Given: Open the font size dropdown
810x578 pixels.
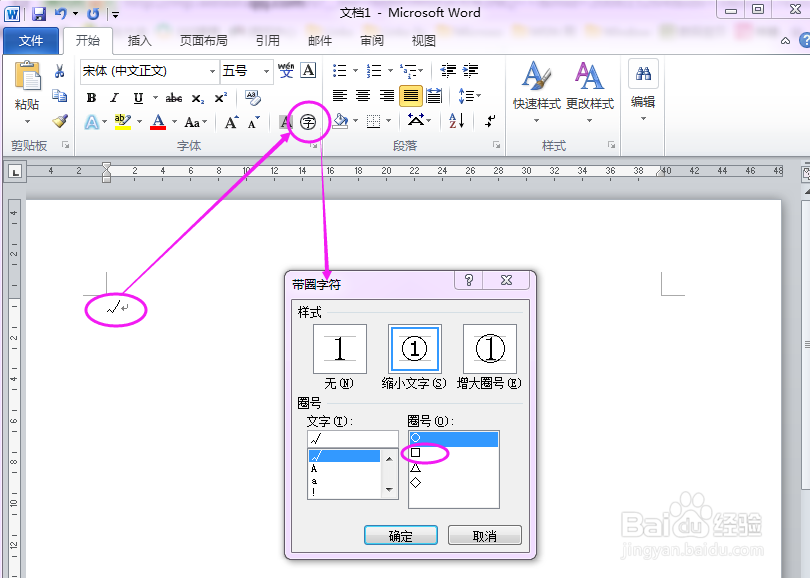Looking at the screenshot, I should tap(266, 71).
